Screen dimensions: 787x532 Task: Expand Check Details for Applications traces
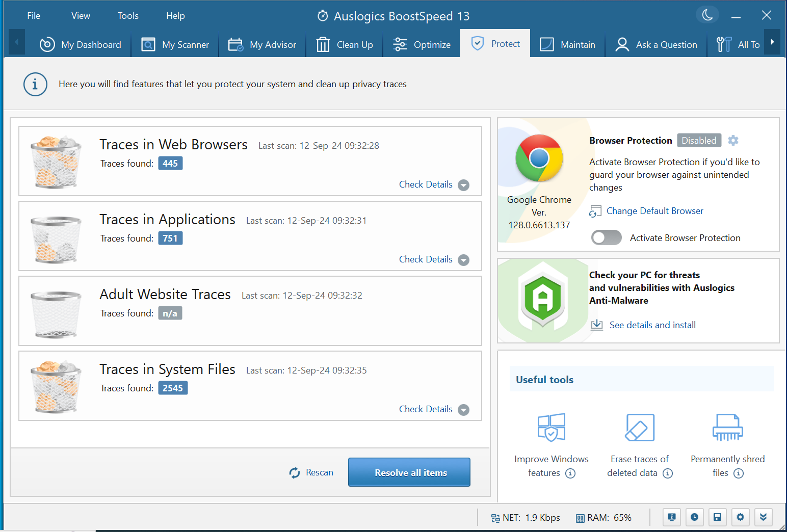pyautogui.click(x=434, y=259)
